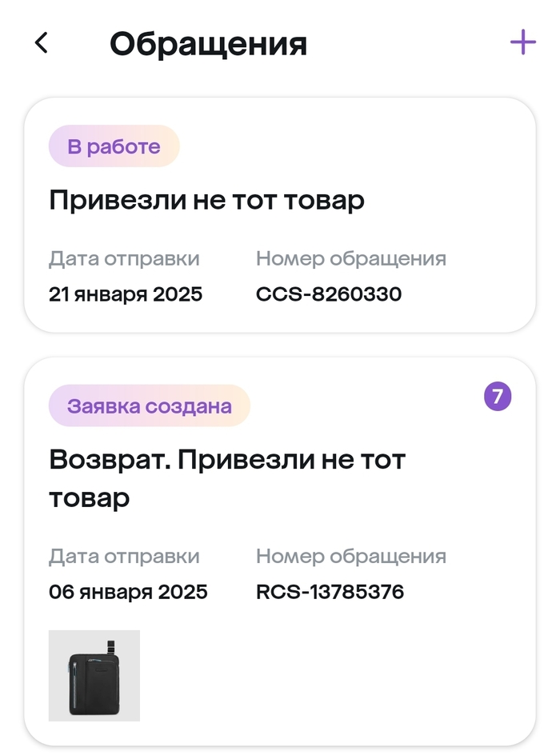Screen dimensions: 560x755
Task: Click the purple 7 unread badge
Action: tap(498, 396)
